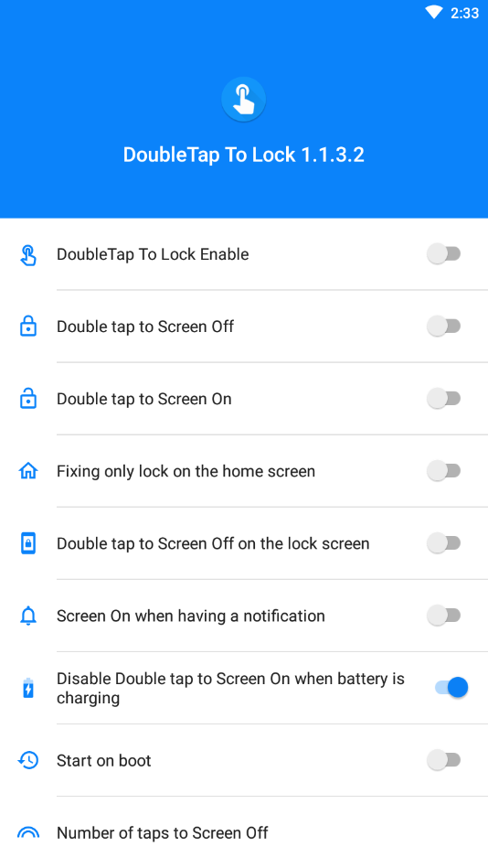Turn on Double tap to Screen On toggle

click(x=444, y=399)
